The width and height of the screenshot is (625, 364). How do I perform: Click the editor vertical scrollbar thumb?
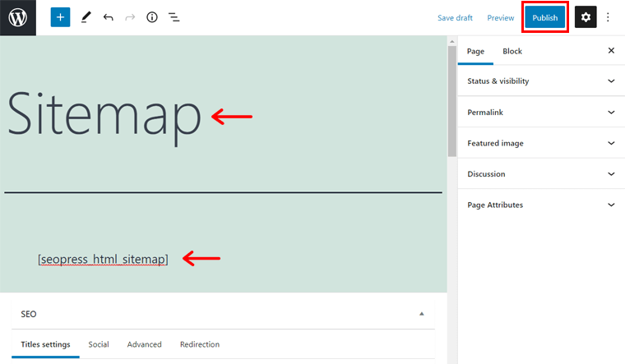pos(452,102)
